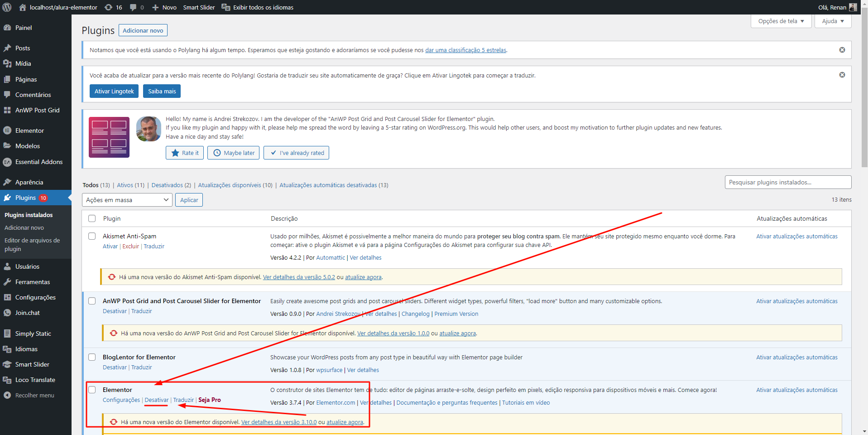Filter by Desativados (2) plugins

tap(171, 185)
